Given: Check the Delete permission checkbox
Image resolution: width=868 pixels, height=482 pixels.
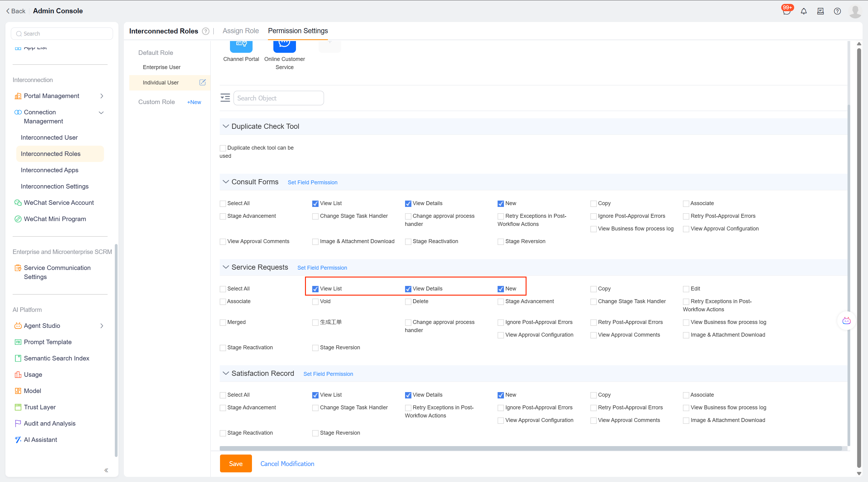Looking at the screenshot, I should pos(408,302).
